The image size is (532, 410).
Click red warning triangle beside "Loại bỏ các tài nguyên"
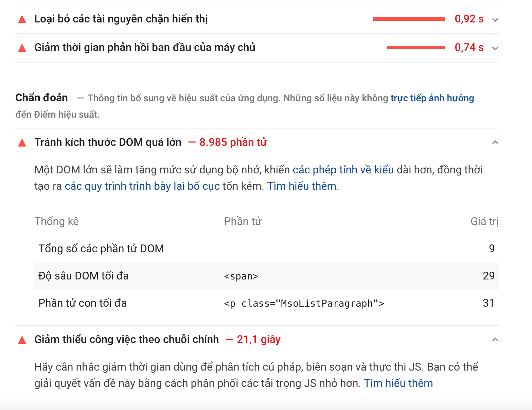click(x=22, y=19)
